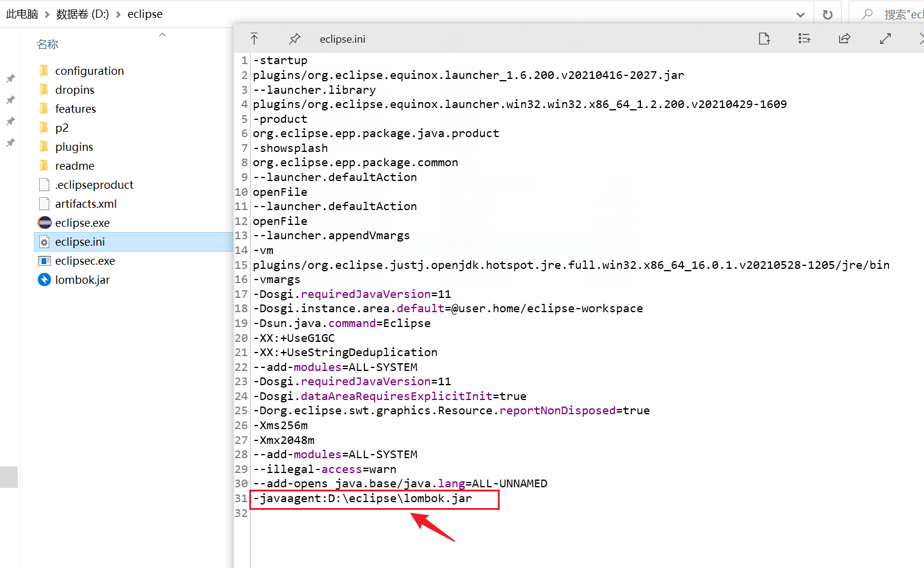Click the -vm line in the preview
The image size is (924, 568).
click(263, 250)
